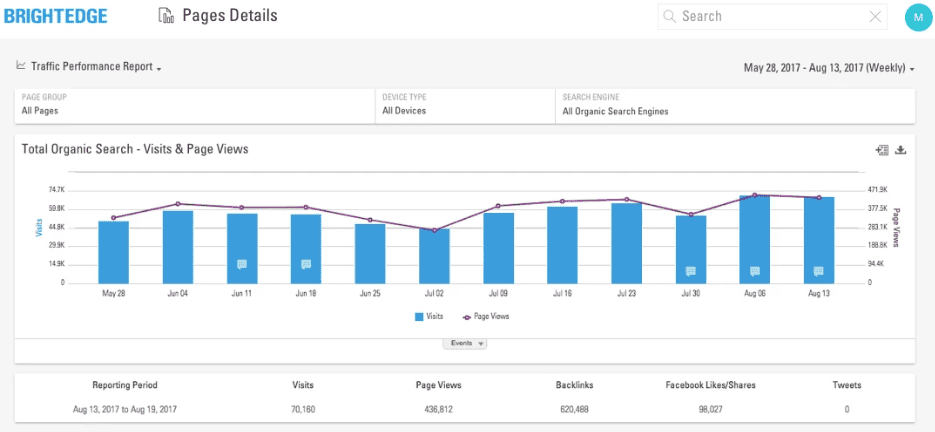Click the Aug 13, 2017 to Aug 19, 2017 cell

125,409
